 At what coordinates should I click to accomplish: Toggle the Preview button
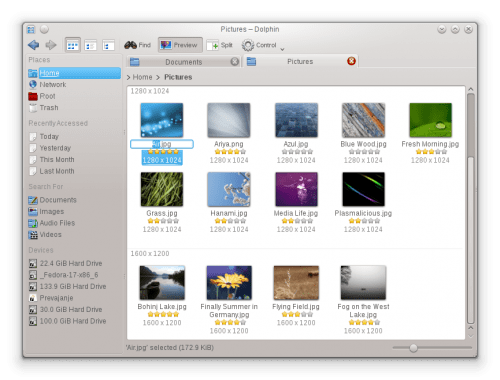[x=180, y=45]
